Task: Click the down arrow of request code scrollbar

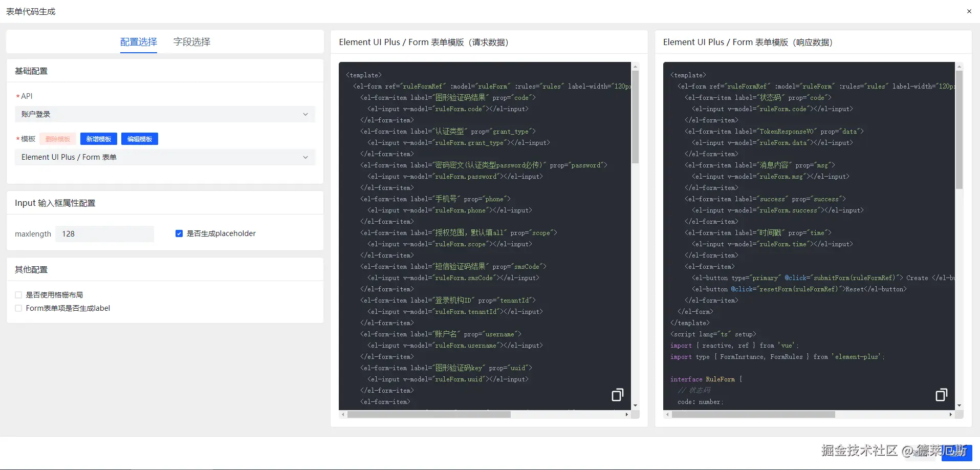Action: coord(635,405)
